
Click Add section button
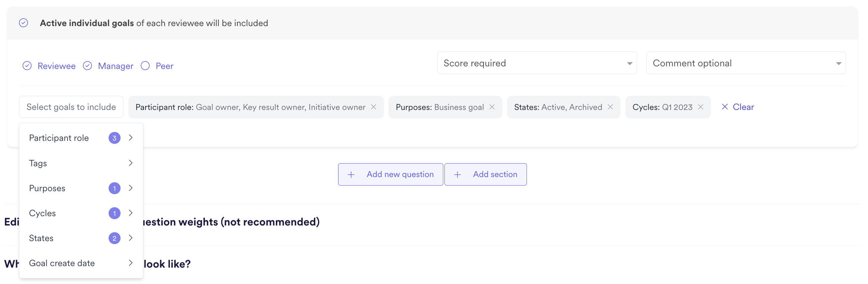click(485, 174)
